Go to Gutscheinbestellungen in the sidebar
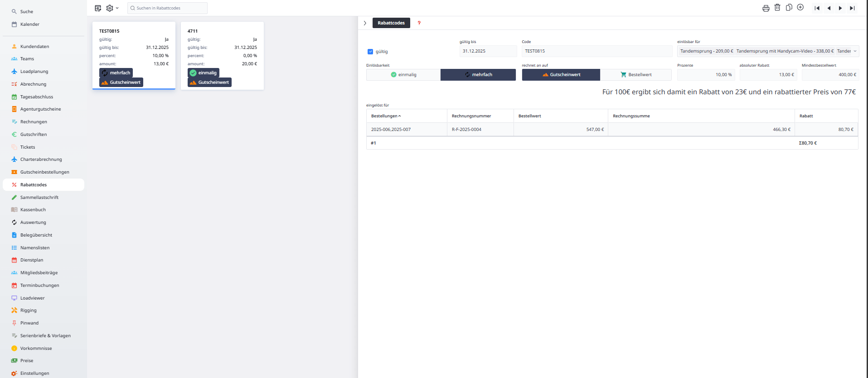The image size is (868, 378). coord(44,172)
